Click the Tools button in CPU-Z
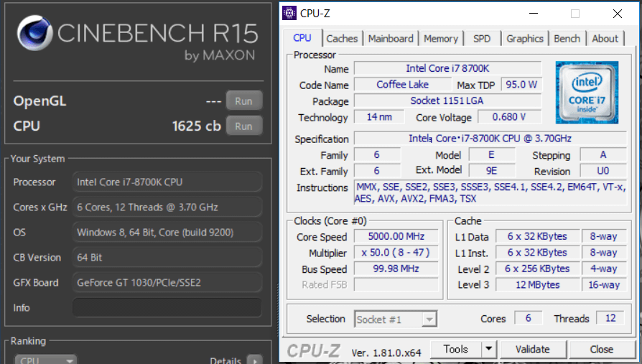Viewport: 642px width, 364px height. click(x=456, y=349)
